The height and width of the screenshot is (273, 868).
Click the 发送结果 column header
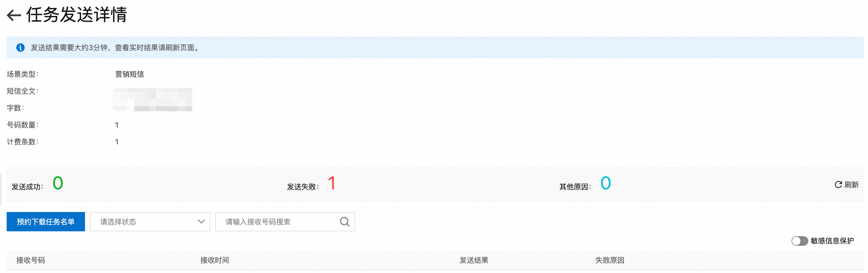coord(474,260)
